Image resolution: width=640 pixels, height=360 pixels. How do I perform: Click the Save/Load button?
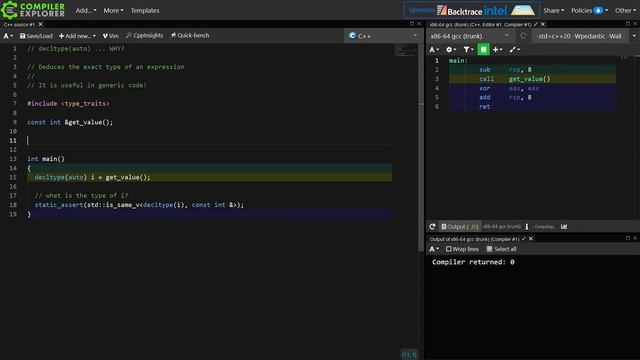(36, 36)
